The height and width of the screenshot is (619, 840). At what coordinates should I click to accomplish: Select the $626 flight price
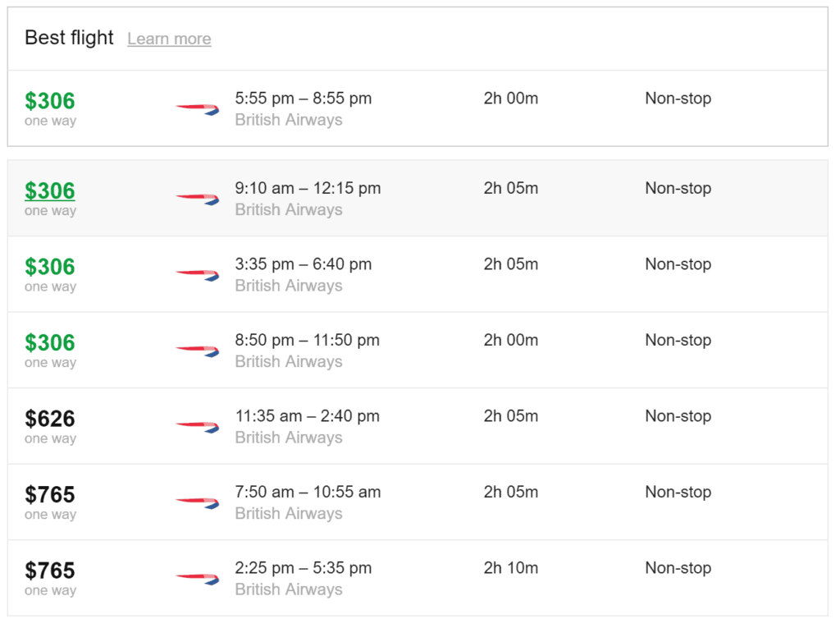coord(50,419)
